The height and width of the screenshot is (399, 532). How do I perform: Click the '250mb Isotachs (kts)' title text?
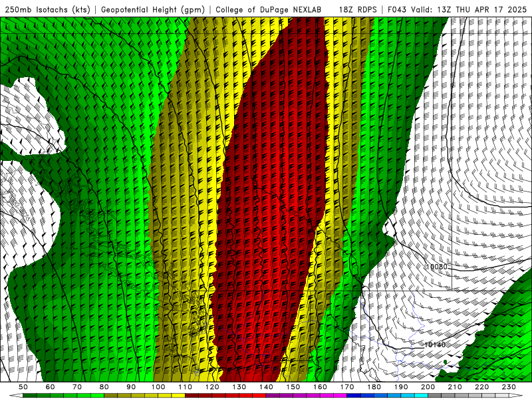point(48,9)
